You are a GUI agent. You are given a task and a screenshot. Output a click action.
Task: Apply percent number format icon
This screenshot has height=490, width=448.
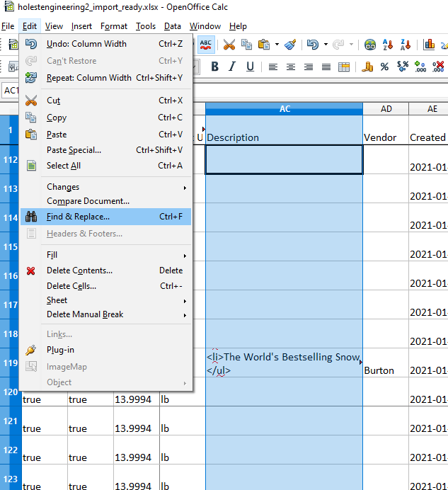click(x=384, y=67)
